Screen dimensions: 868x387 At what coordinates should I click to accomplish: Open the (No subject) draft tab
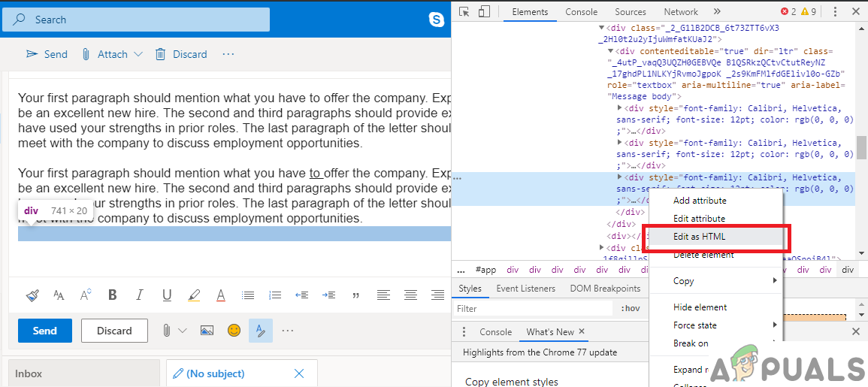[216, 373]
